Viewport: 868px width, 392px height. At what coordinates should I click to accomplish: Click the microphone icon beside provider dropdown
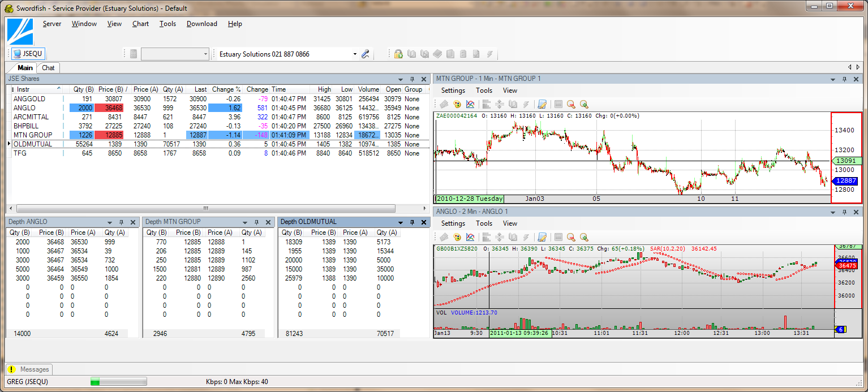[366, 54]
